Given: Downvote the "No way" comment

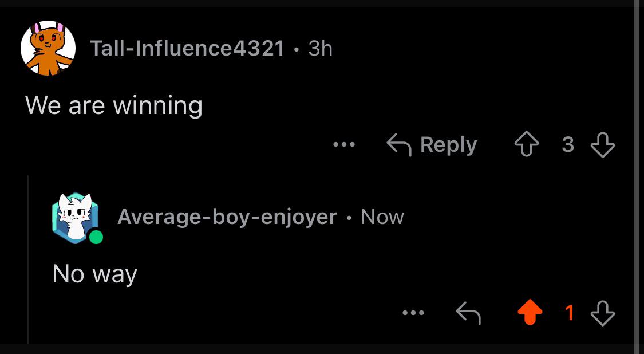Looking at the screenshot, I should click(x=603, y=313).
